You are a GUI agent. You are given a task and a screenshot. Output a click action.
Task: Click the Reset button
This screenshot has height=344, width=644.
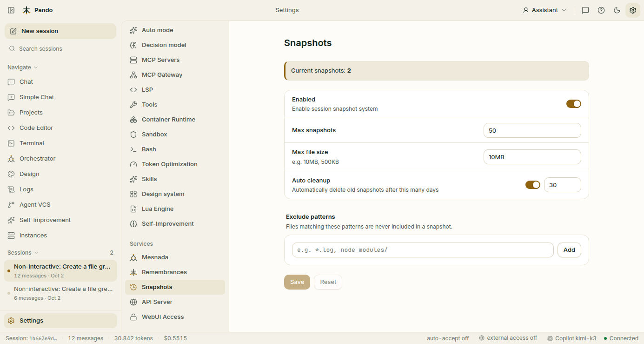(x=328, y=282)
